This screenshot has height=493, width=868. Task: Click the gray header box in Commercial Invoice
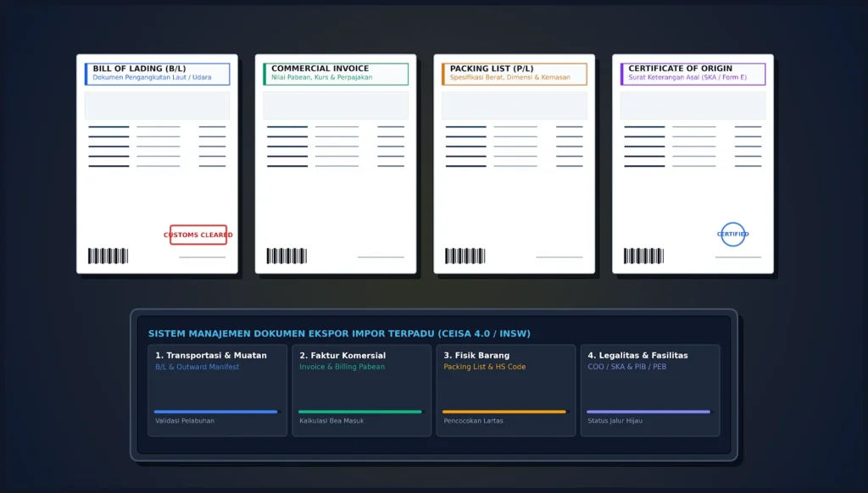click(336, 106)
